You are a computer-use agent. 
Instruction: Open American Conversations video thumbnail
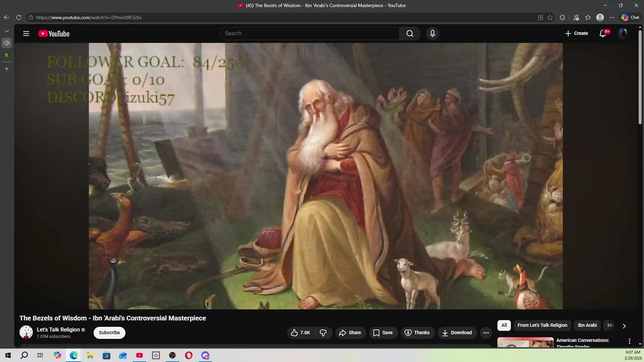(525, 342)
